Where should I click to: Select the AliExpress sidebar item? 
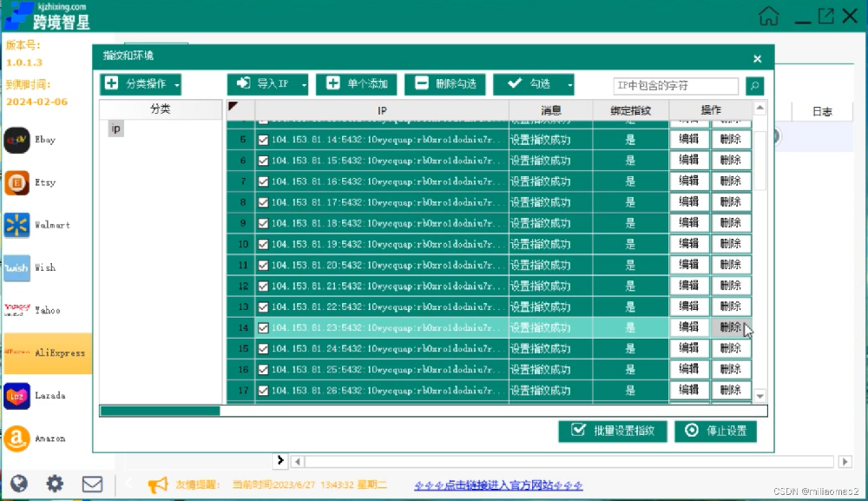pos(47,353)
